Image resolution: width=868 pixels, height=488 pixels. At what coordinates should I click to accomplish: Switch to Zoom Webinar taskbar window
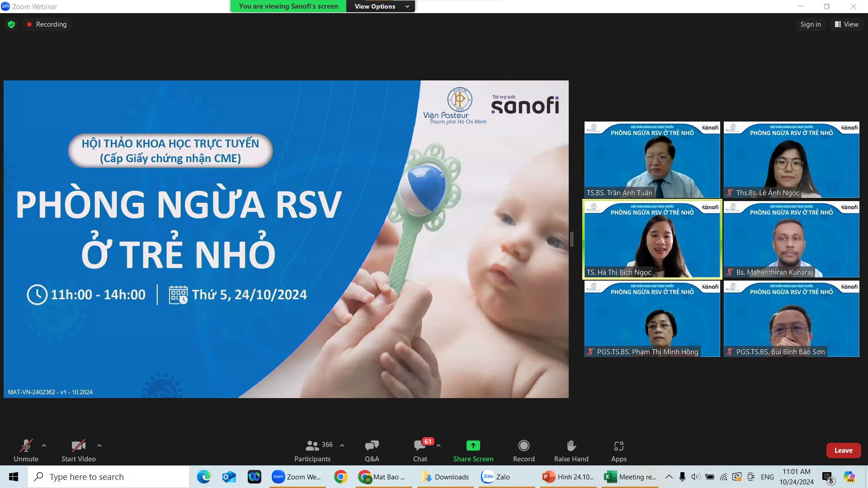point(297,476)
